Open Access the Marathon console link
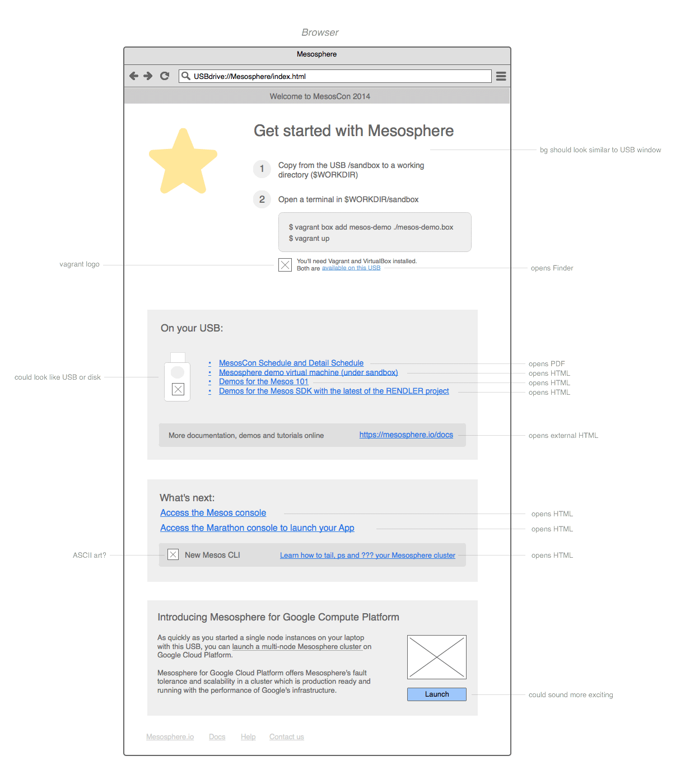Image resolution: width=685 pixels, height=784 pixels. (x=257, y=528)
